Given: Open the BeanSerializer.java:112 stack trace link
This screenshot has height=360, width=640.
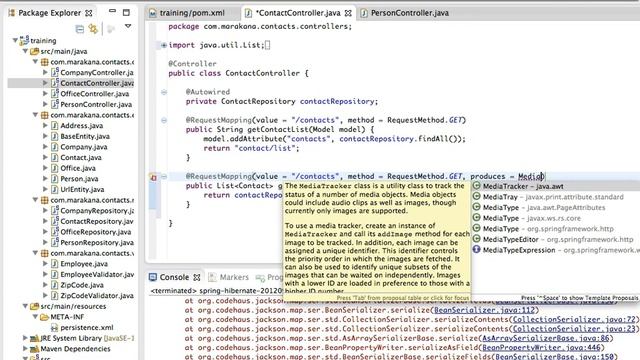Looking at the screenshot, I should click(484, 310).
